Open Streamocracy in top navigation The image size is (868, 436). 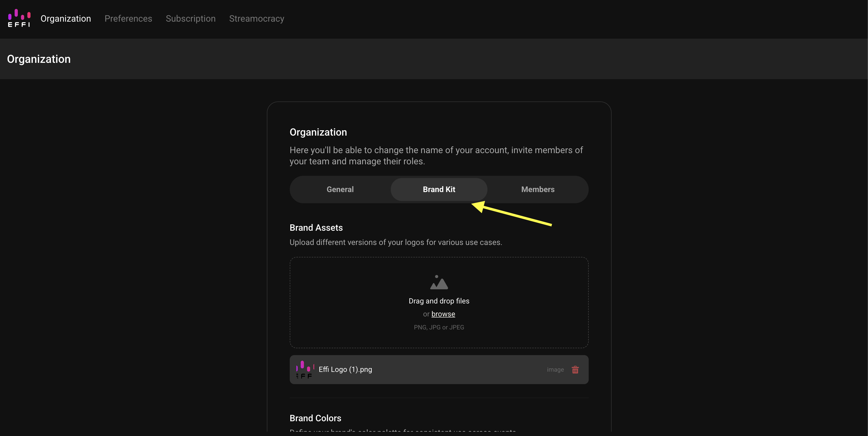pyautogui.click(x=256, y=19)
